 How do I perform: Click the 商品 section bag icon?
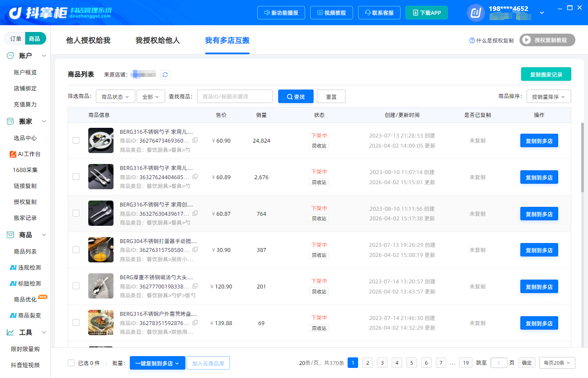pos(11,235)
